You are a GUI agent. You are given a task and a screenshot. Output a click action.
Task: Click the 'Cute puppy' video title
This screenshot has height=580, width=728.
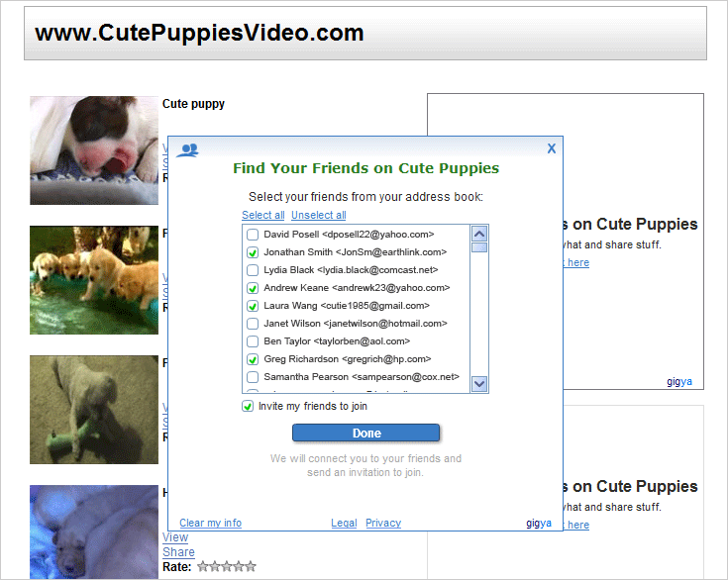(193, 104)
